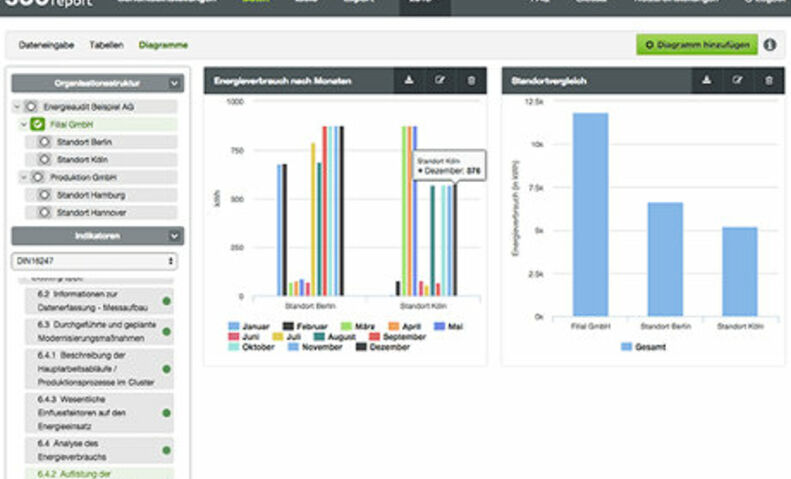Edit the Energieverbrauch nach Monaten chart

tap(438, 80)
